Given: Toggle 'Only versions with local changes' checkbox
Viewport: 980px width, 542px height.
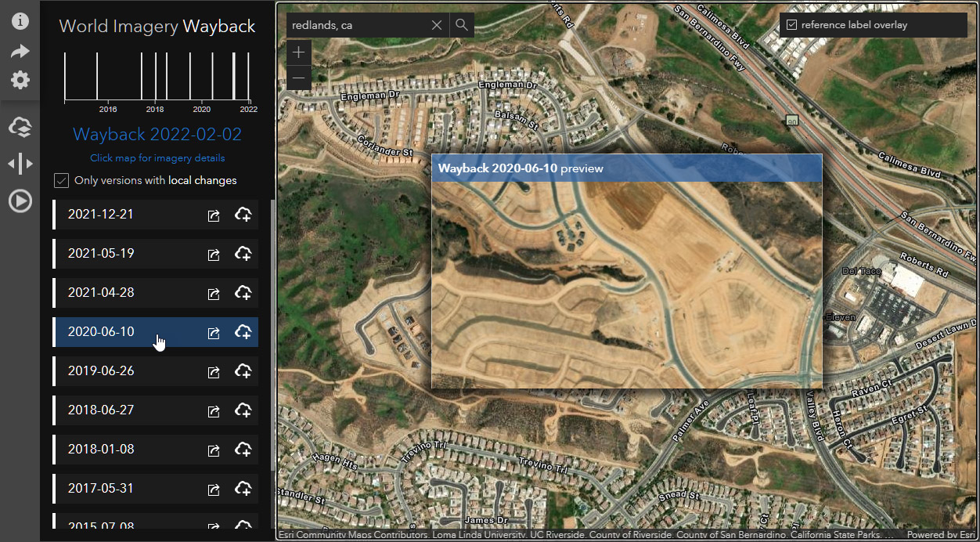Looking at the screenshot, I should coord(61,181).
